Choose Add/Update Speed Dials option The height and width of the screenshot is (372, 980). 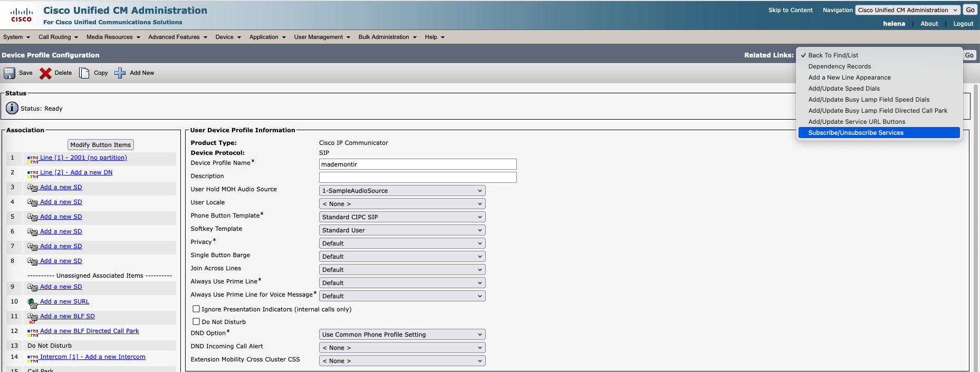point(844,89)
